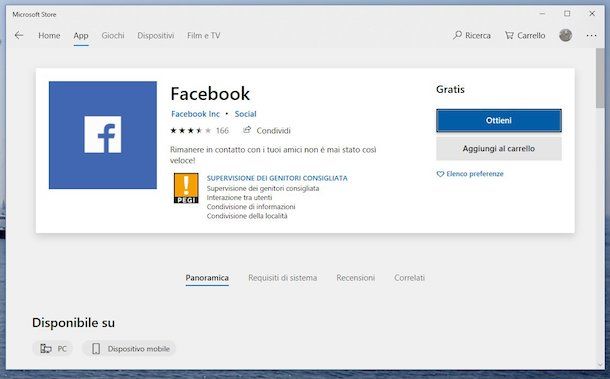Image resolution: width=610 pixels, height=379 pixels.
Task: Click Aggiungi al carrello button
Action: point(499,149)
